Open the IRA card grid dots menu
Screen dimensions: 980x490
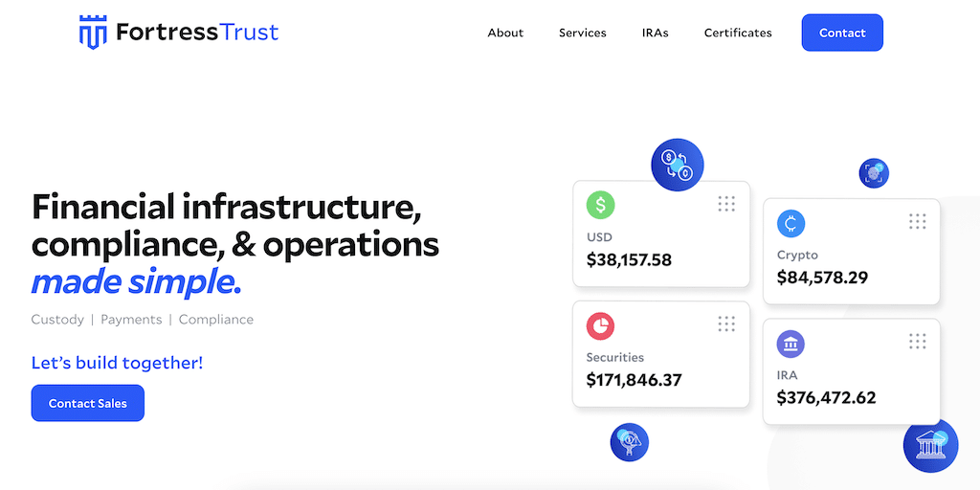coord(917,342)
